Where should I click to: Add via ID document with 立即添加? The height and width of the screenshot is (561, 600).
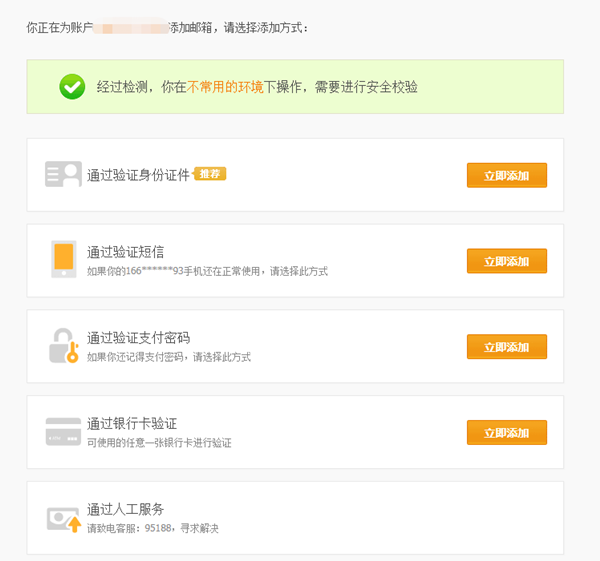coord(507,175)
